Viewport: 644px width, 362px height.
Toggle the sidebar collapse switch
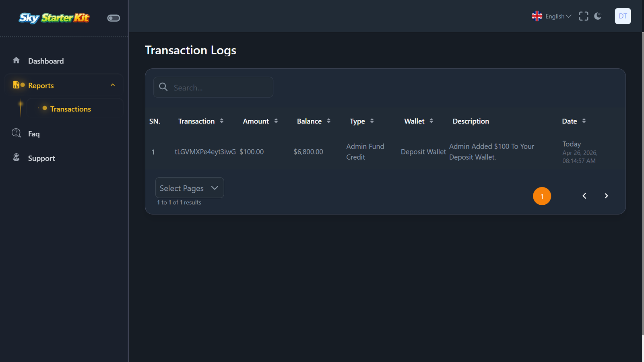[114, 18]
